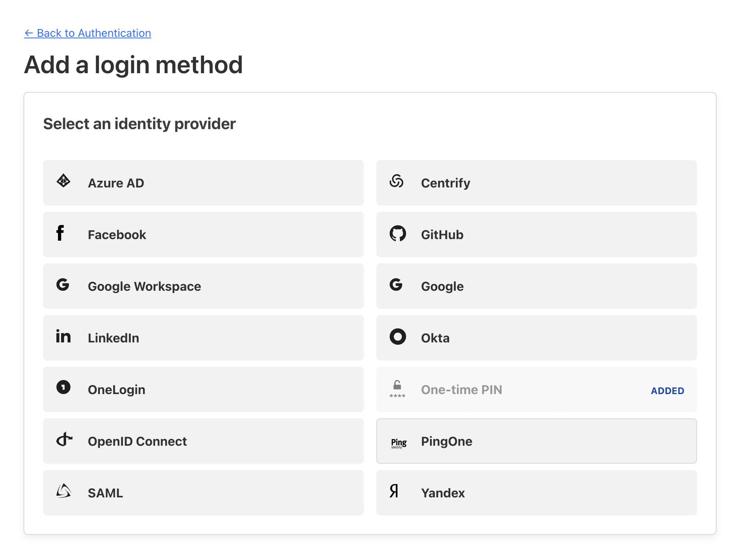This screenshot has width=755, height=560.
Task: Click the ADDED label on One-time PIN
Action: [x=668, y=390]
